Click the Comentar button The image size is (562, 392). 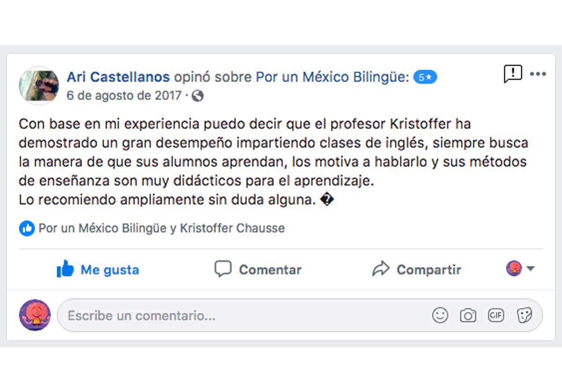(x=258, y=269)
